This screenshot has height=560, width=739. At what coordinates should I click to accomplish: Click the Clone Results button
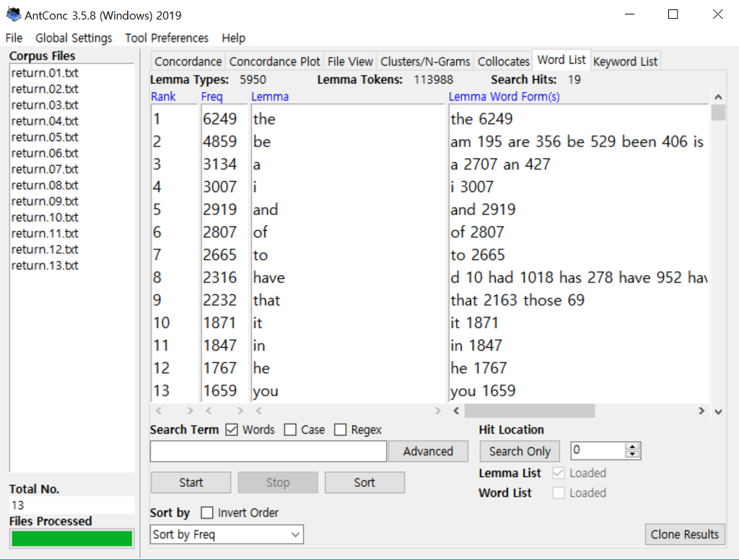(685, 535)
